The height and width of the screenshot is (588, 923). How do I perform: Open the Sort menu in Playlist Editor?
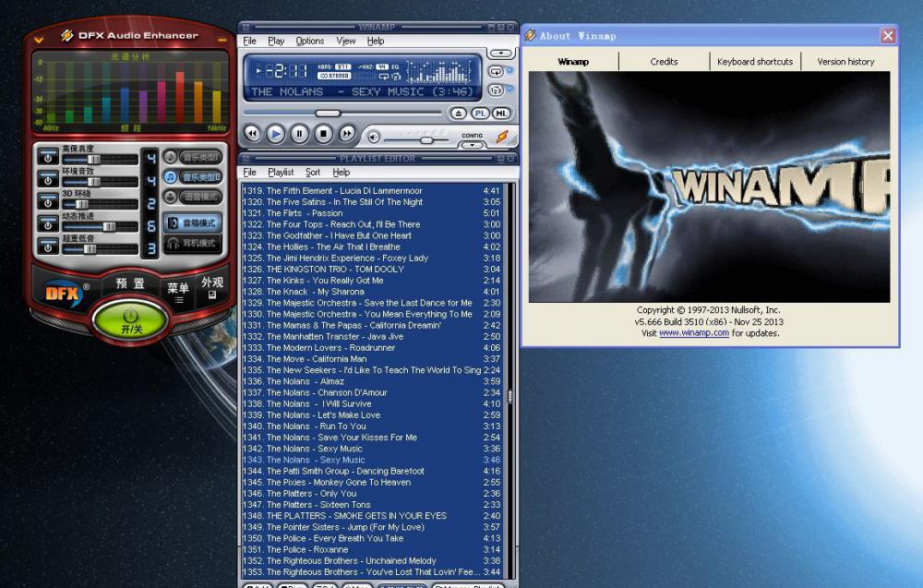coord(313,172)
